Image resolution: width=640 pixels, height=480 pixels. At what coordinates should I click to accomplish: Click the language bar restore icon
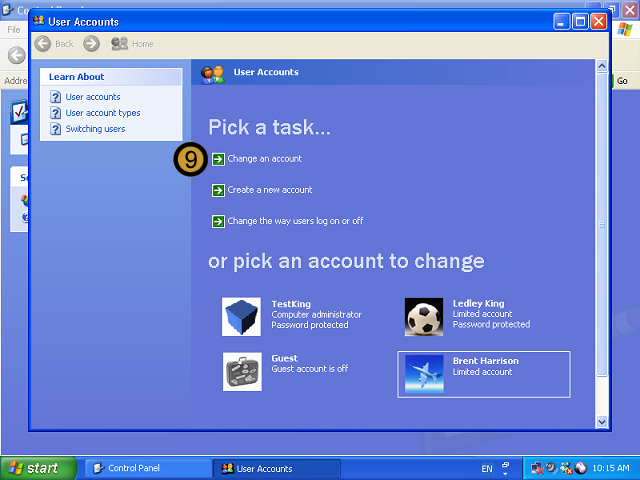pyautogui.click(x=506, y=465)
